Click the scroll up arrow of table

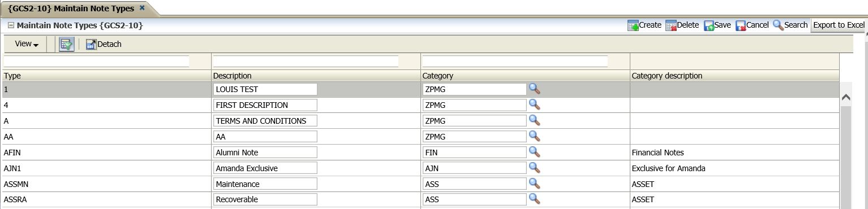[846, 97]
